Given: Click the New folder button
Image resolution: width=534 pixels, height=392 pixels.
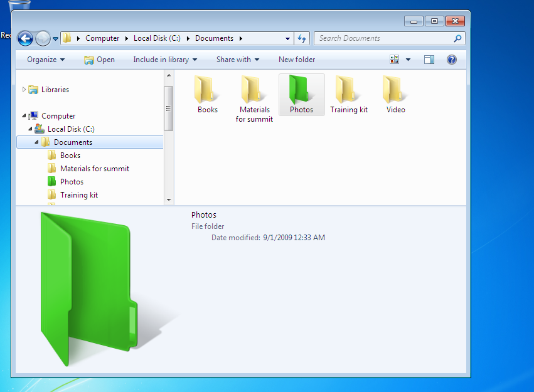Looking at the screenshot, I should coord(297,60).
